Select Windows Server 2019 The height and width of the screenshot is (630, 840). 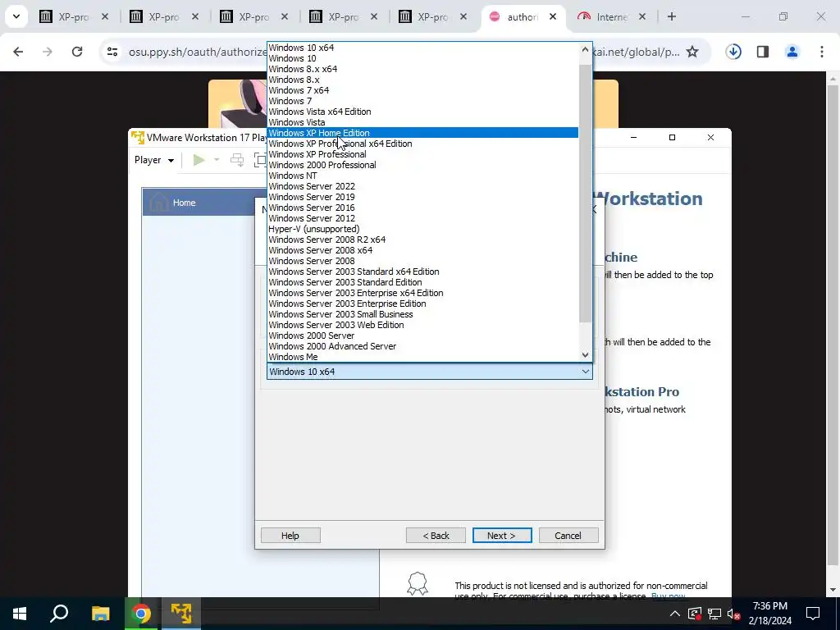422,197
